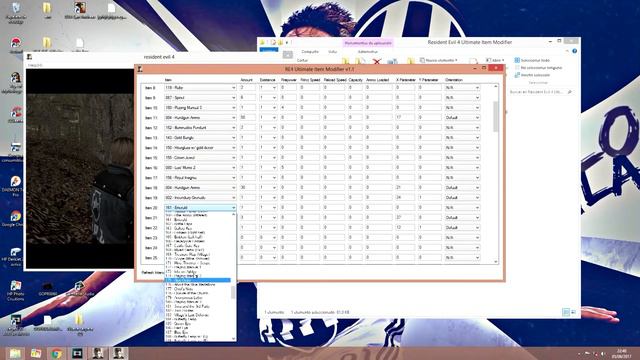640x360 pixels.
Task: Open the last pinned taskbar app on the right
Action: coord(118,353)
